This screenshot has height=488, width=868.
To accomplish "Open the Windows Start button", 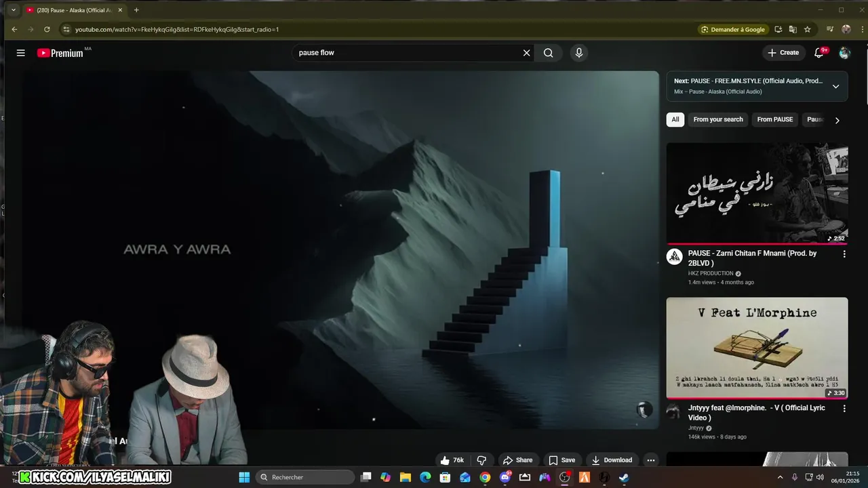I will (x=244, y=477).
